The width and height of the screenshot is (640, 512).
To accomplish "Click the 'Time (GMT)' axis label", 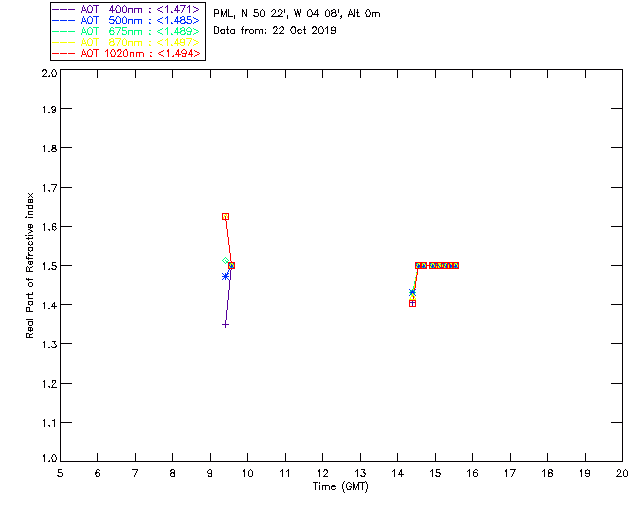I will point(340,487).
